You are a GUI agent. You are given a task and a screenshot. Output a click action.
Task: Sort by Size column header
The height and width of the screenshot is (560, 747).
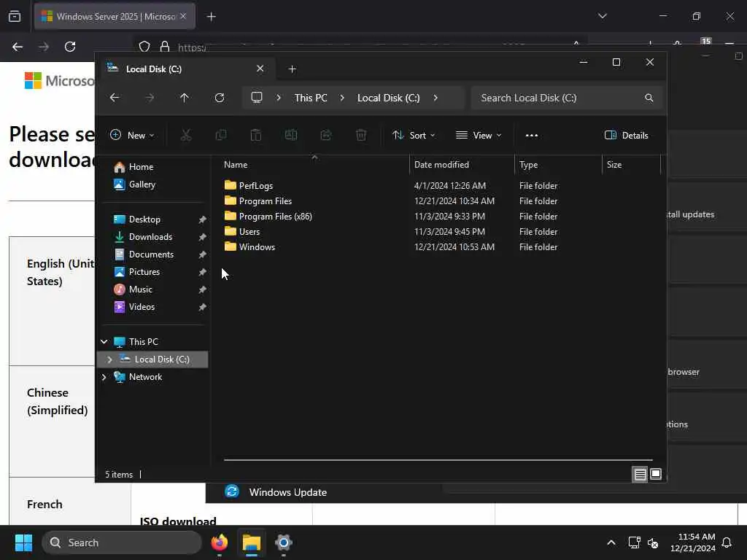tap(631, 164)
